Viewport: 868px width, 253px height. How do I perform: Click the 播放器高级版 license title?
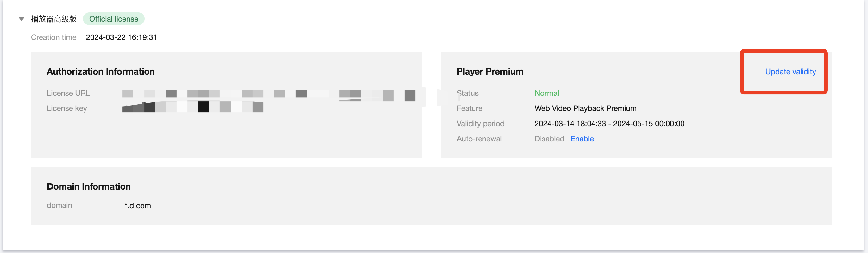point(54,19)
